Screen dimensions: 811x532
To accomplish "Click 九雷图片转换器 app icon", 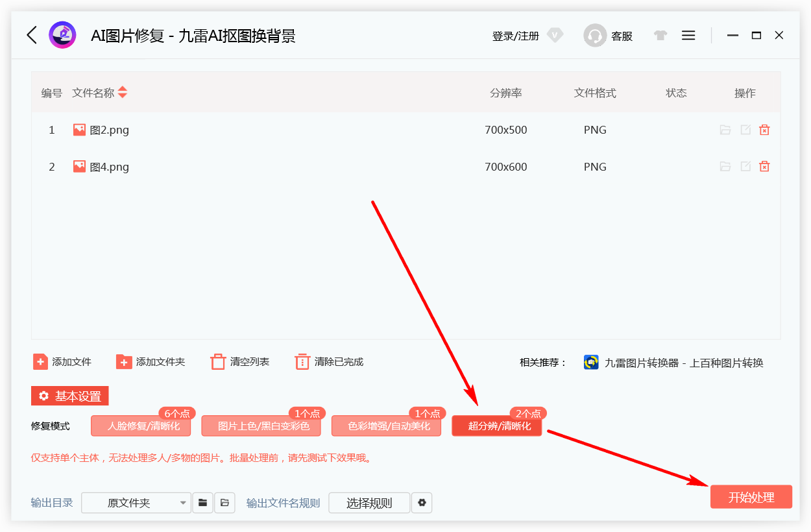I will tap(591, 362).
